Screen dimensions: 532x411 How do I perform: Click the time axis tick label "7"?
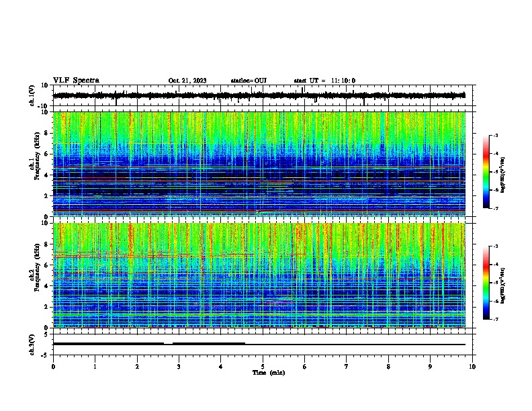(x=347, y=367)
